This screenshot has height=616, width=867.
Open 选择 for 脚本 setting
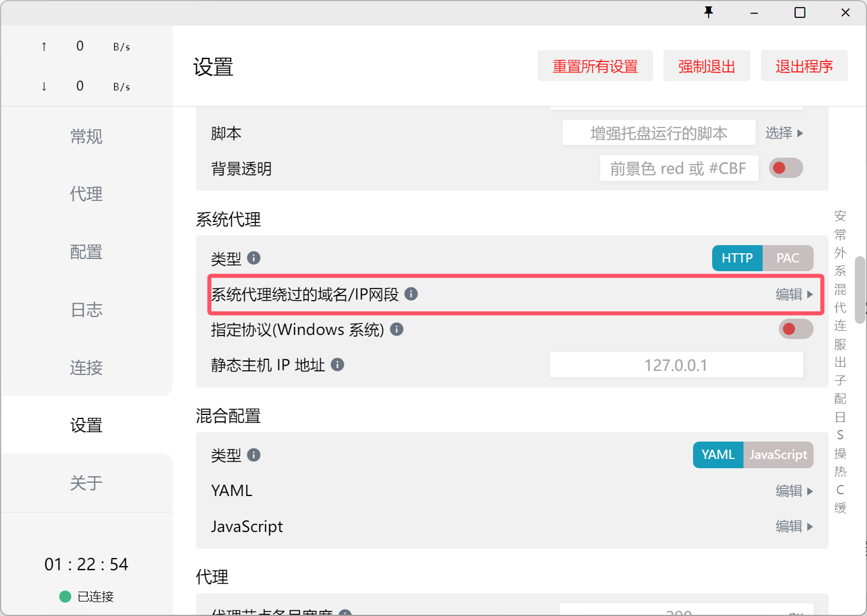click(784, 133)
